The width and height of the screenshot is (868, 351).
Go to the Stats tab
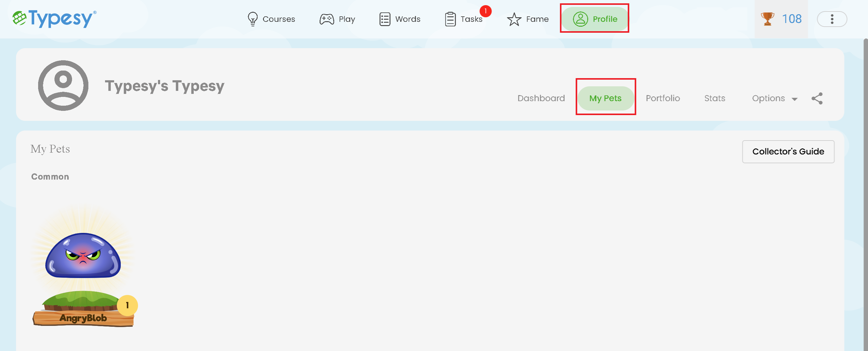pos(714,98)
